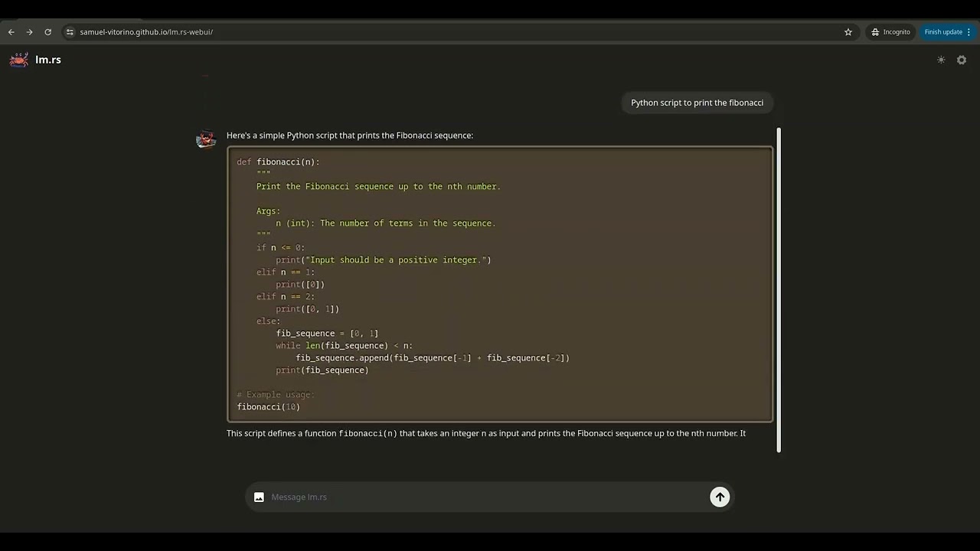The image size is (980, 551).
Task: Click the 'print(fib_sequence)' code line
Action: point(322,370)
